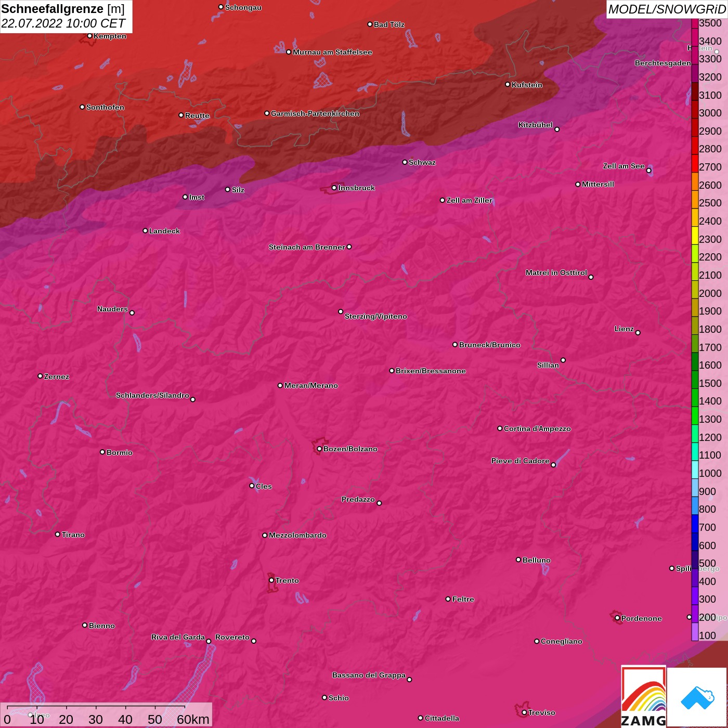Click the Pieve di Cadore label
This screenshot has width=728, height=728.
521,461
